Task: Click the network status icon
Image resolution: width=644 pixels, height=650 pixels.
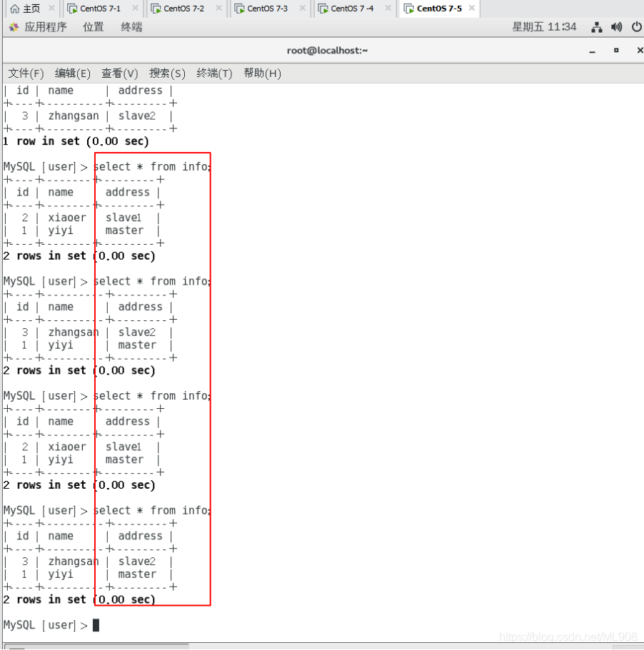Action: [x=597, y=27]
